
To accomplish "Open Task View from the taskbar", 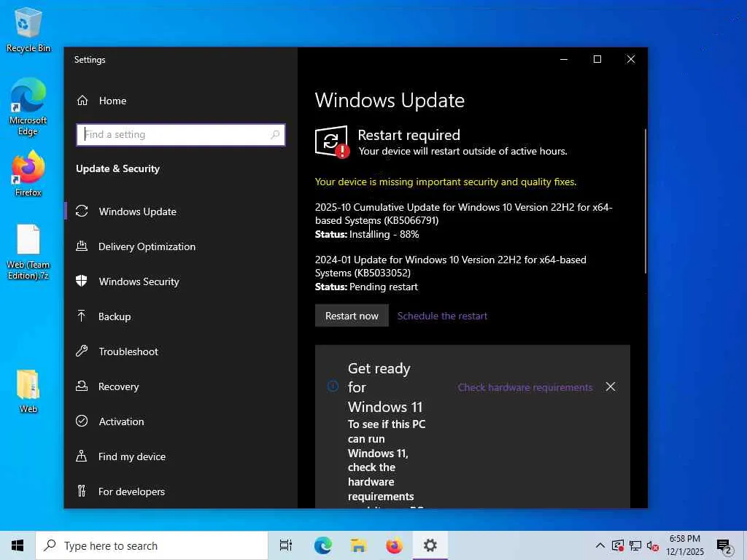I will pyautogui.click(x=286, y=545).
